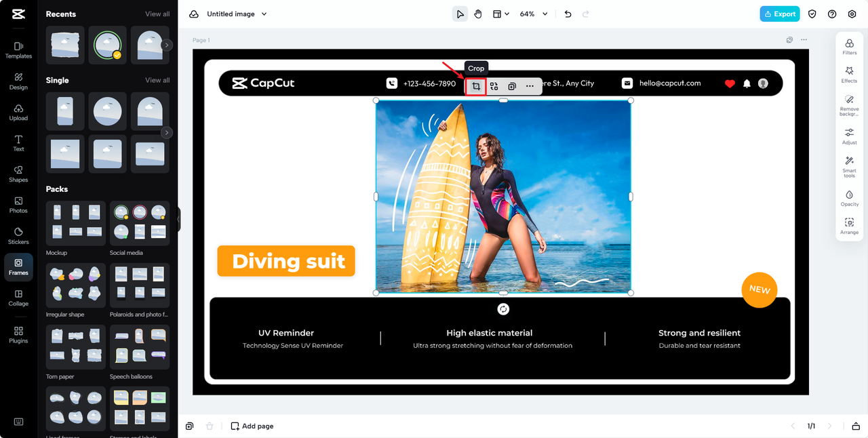Expand Recents row with arrow button
The image size is (868, 438).
click(x=167, y=45)
